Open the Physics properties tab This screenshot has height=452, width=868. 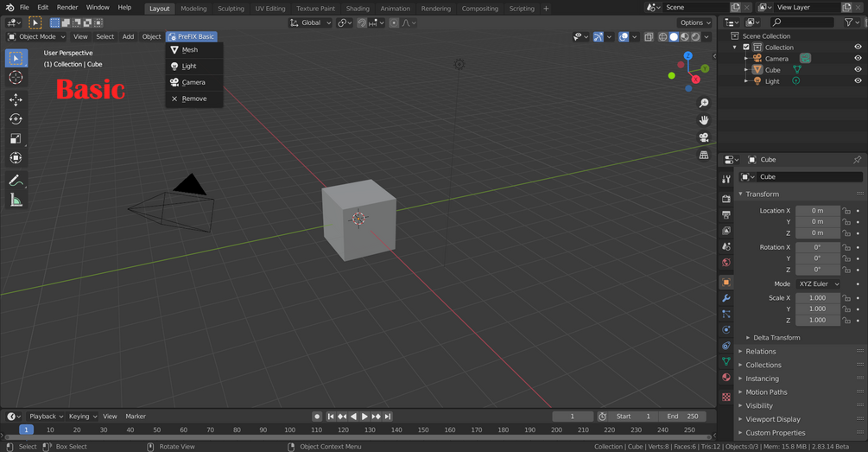pyautogui.click(x=726, y=329)
